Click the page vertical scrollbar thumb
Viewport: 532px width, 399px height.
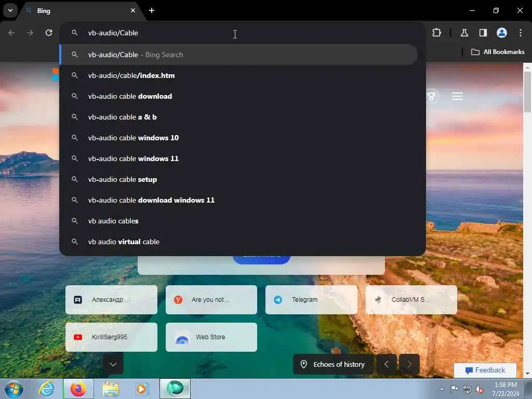click(527, 91)
